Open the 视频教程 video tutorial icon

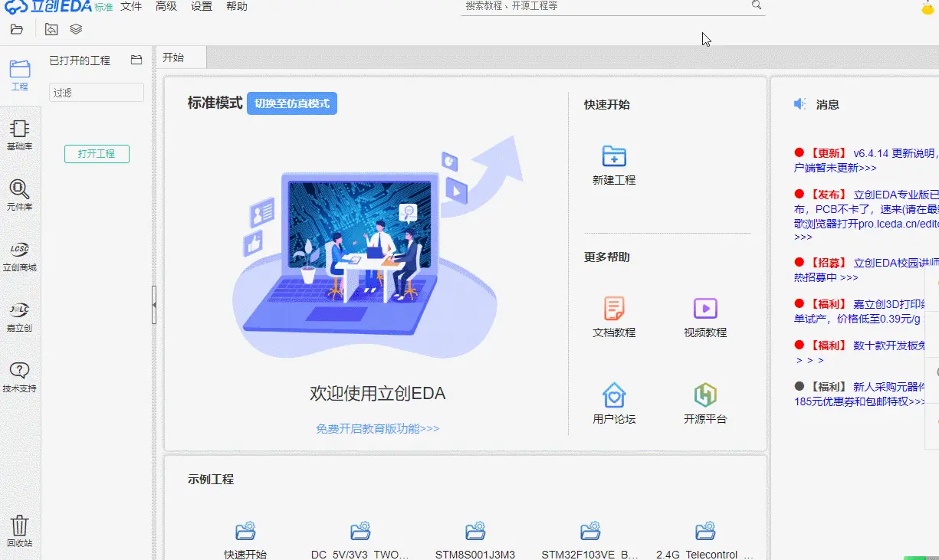(705, 308)
